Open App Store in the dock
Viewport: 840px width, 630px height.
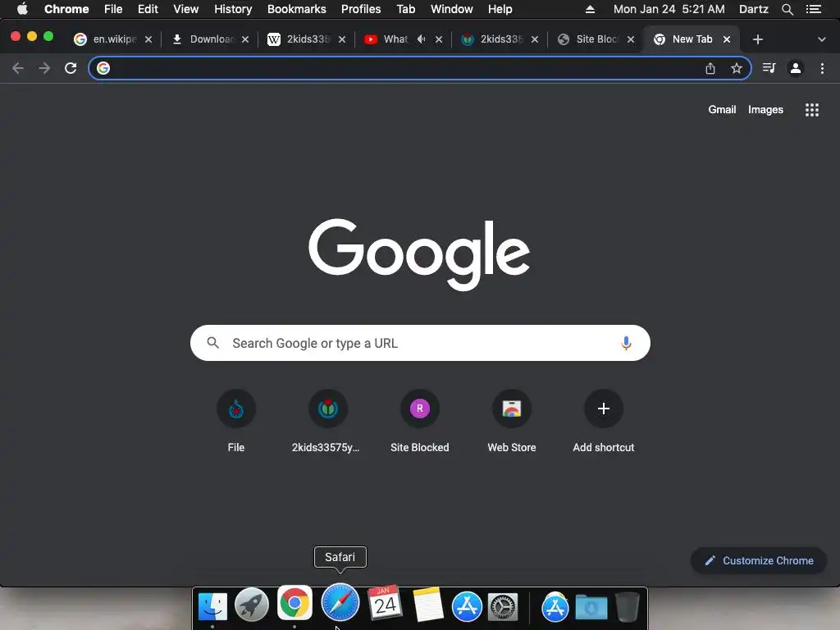tap(467, 606)
